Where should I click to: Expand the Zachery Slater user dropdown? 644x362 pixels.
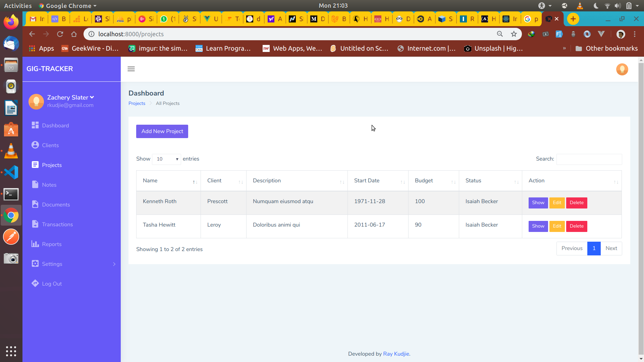coord(92,97)
